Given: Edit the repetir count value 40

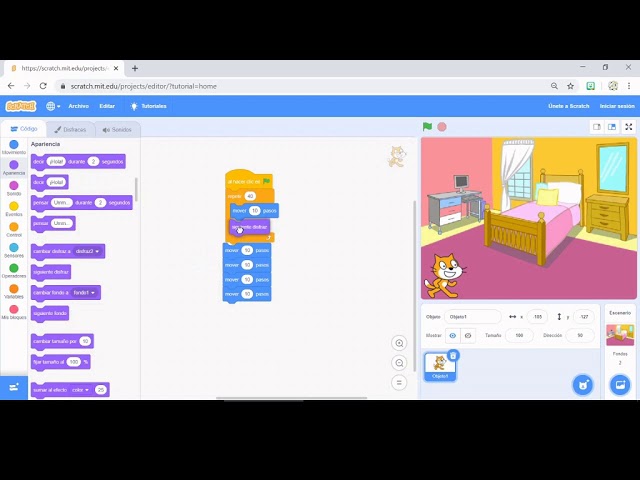Looking at the screenshot, I should pyautogui.click(x=250, y=196).
